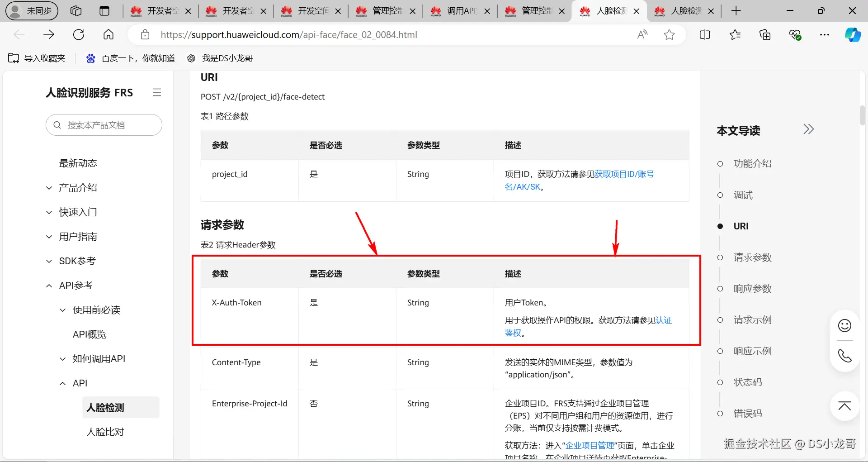Open 人脸比对 page in sidebar

pos(105,432)
